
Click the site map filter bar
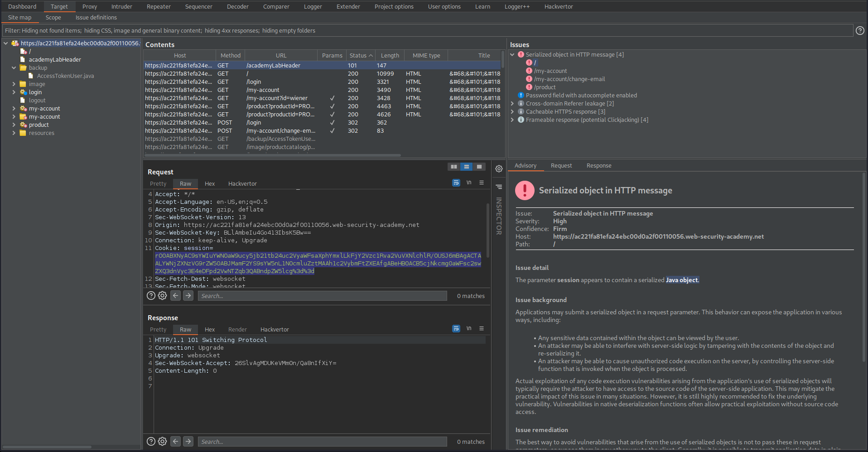click(x=428, y=30)
